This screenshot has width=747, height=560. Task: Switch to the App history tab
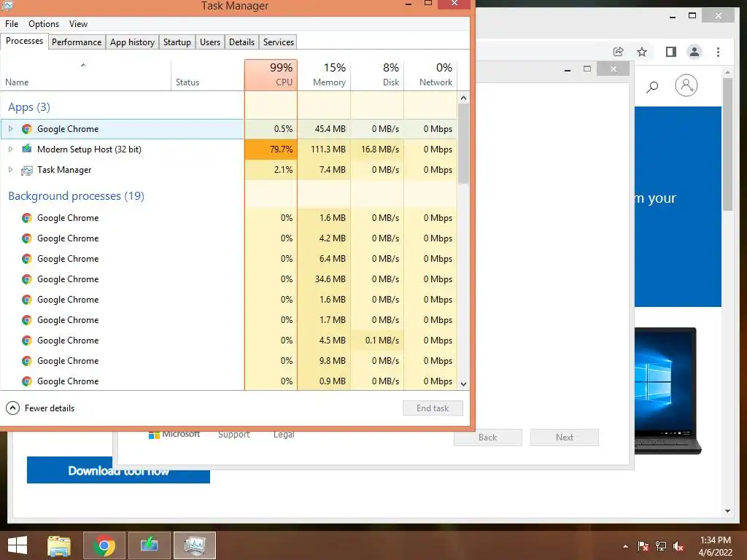[x=133, y=42]
